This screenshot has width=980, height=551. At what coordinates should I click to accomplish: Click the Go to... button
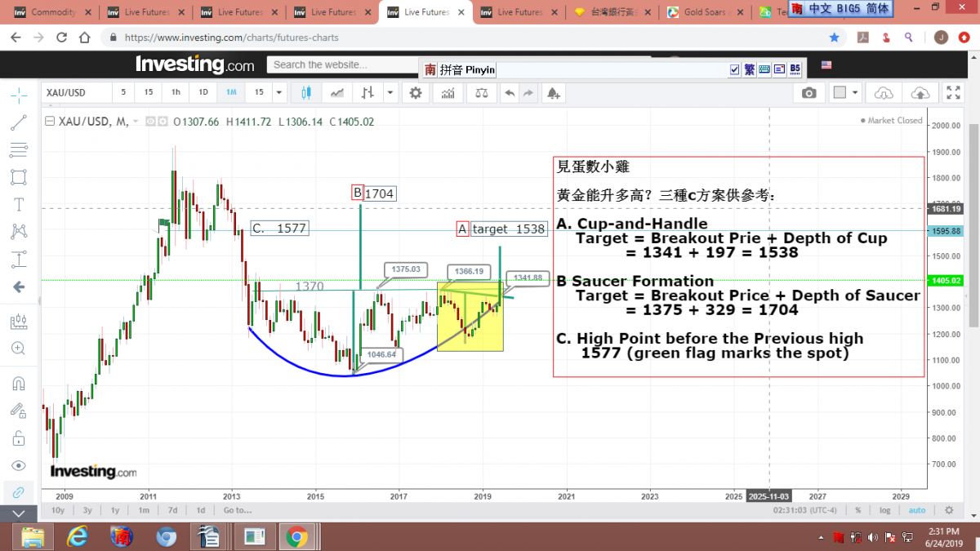pyautogui.click(x=237, y=510)
